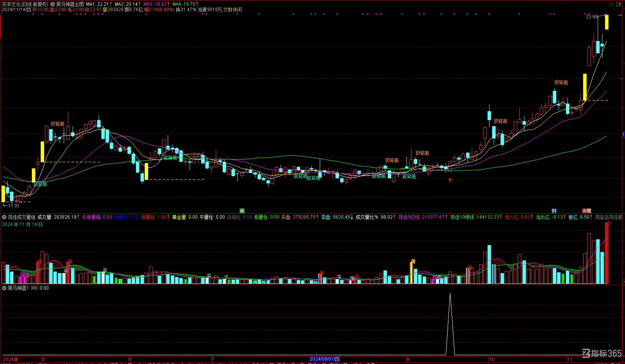Click the 2024年 label on the time axis
625x364 pixels.
(x=10, y=359)
